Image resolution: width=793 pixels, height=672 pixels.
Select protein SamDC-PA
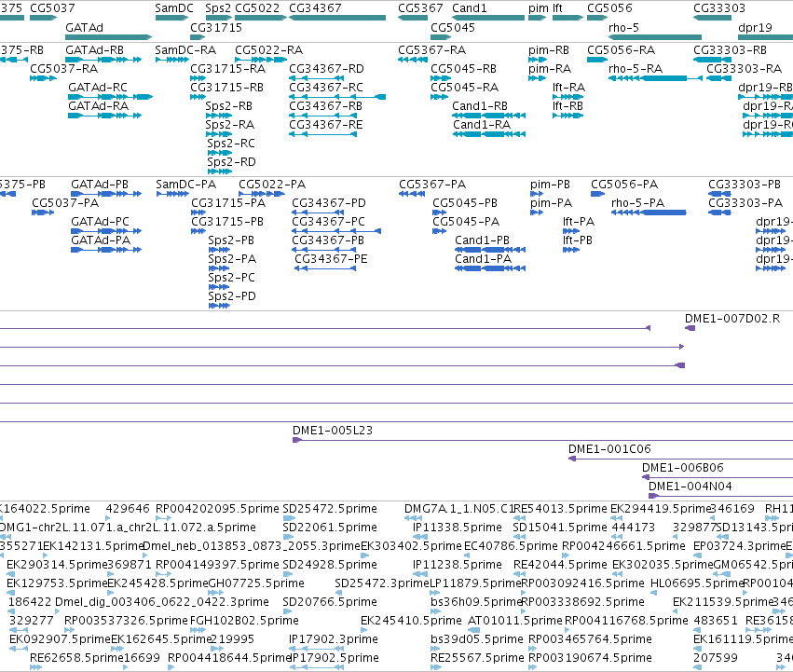(x=172, y=194)
